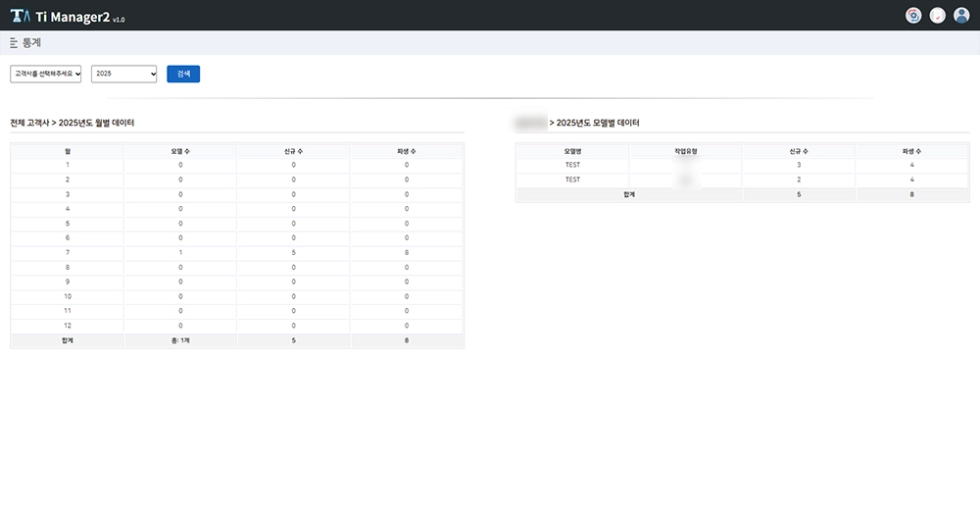Click first TEST model name row

pos(572,165)
